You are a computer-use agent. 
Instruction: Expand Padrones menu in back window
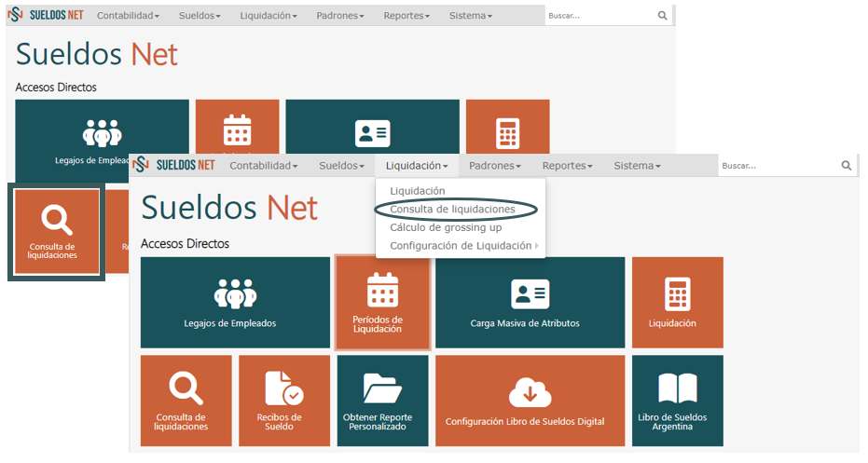coord(340,16)
